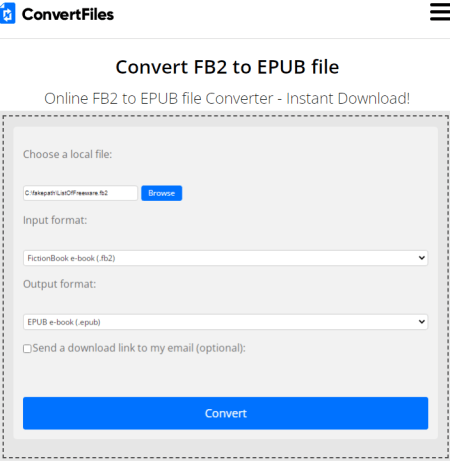450x466 pixels.
Task: Click the words "Instant Download!" in the subtitle
Action: tap(348, 99)
